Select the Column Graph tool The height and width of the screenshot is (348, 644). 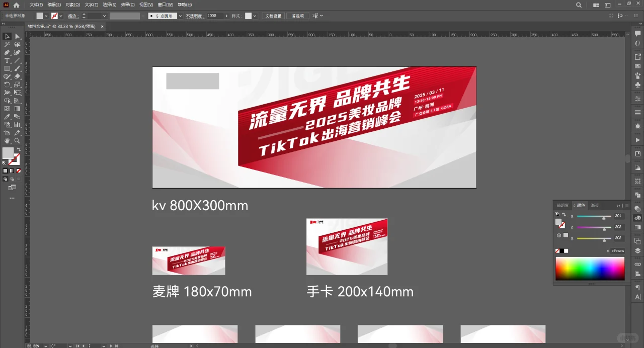(x=17, y=125)
